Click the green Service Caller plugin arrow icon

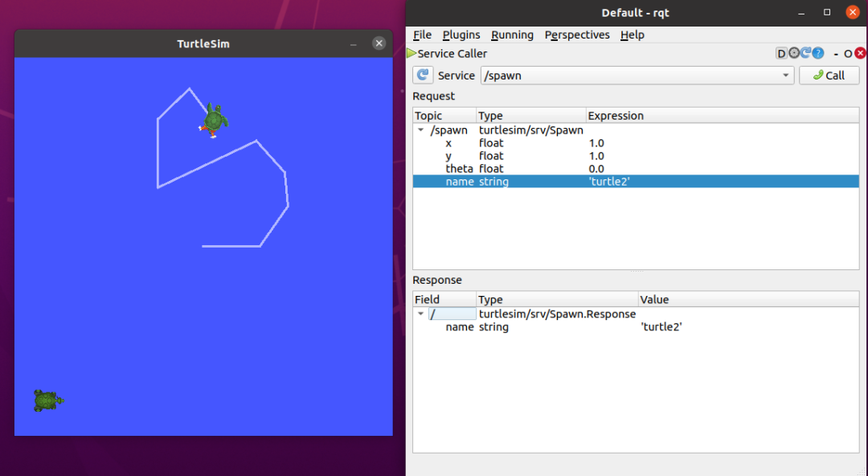pos(411,53)
